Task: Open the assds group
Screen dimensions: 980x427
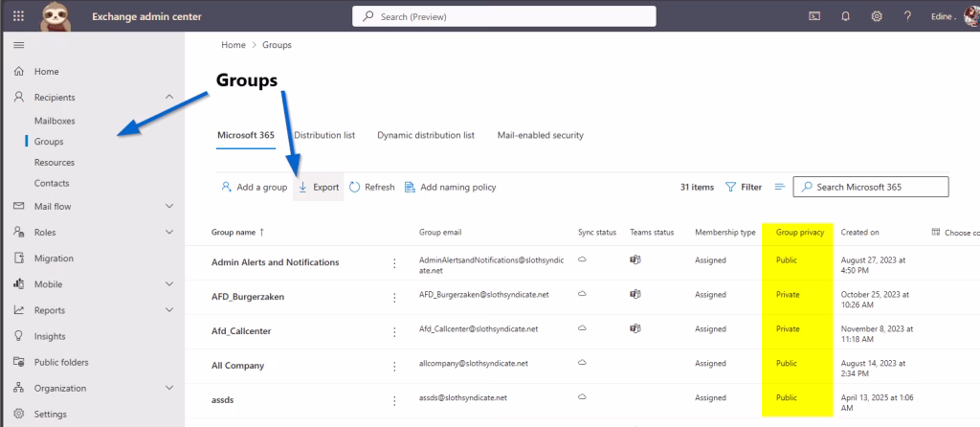Action: [222, 400]
